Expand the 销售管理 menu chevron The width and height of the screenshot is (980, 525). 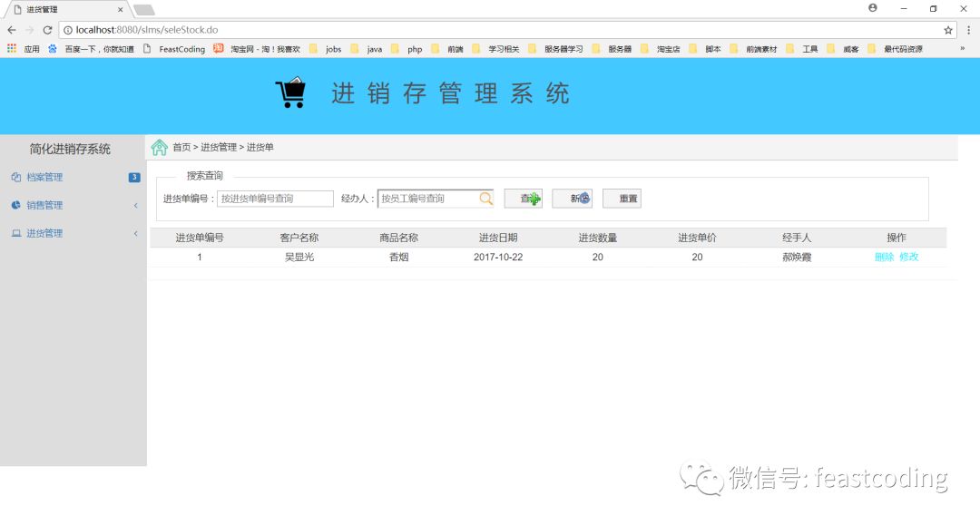pos(135,206)
